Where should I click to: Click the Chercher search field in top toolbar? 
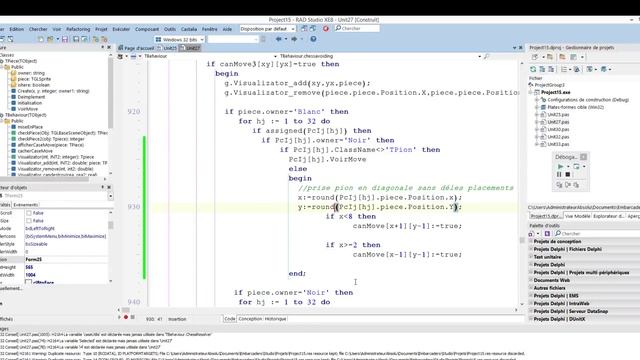click(357, 29)
